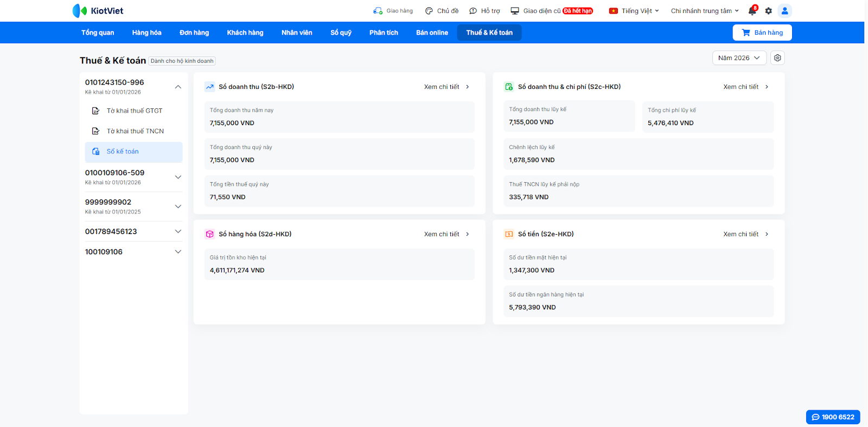
Task: Open the Năm 2026 year dropdown
Action: click(x=739, y=58)
